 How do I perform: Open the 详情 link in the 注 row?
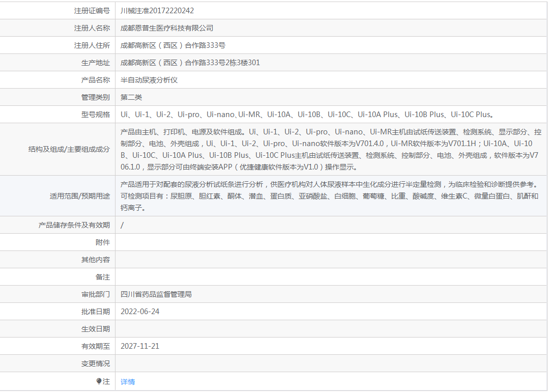pyautogui.click(x=128, y=382)
